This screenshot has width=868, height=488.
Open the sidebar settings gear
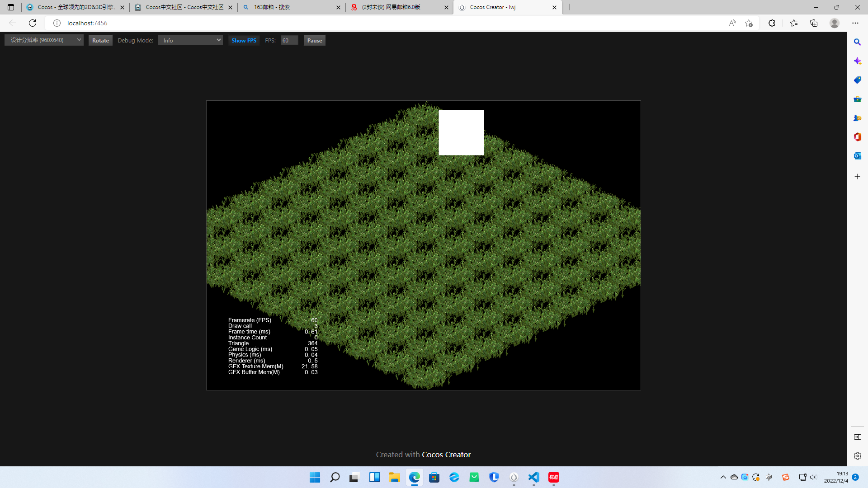coord(857,456)
